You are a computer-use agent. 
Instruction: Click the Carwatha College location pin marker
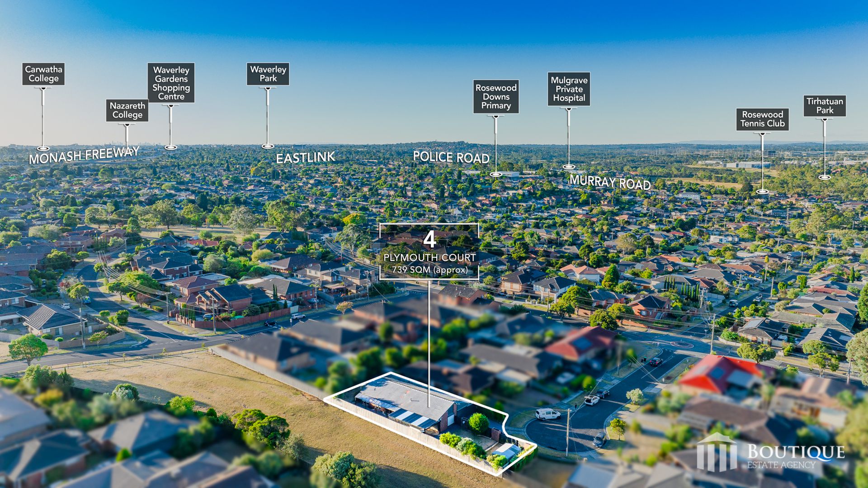click(x=43, y=148)
